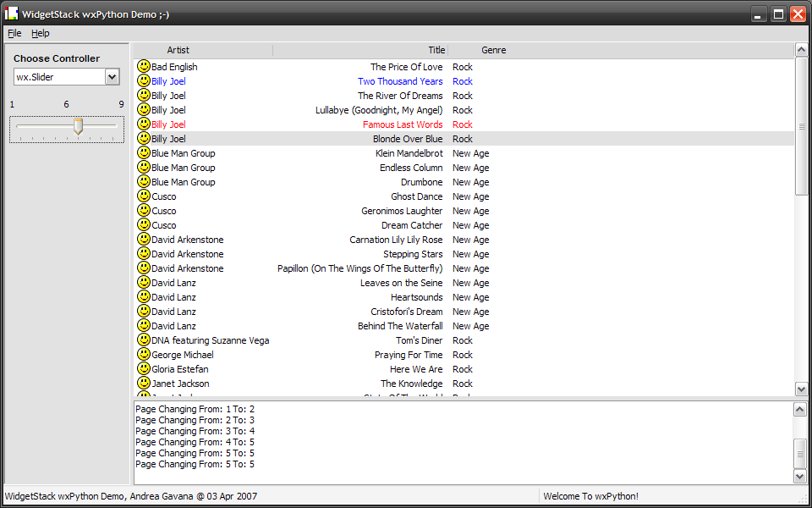812x508 pixels.
Task: Click the song list scroll up arrow
Action: pyautogui.click(x=801, y=50)
